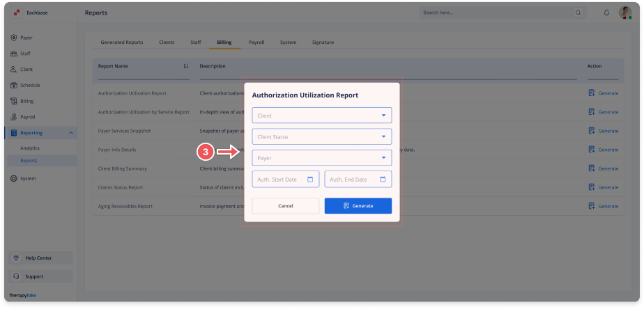Viewport: 644px width, 309px height.
Task: Switch to the Payroll tab
Action: pos(256,42)
